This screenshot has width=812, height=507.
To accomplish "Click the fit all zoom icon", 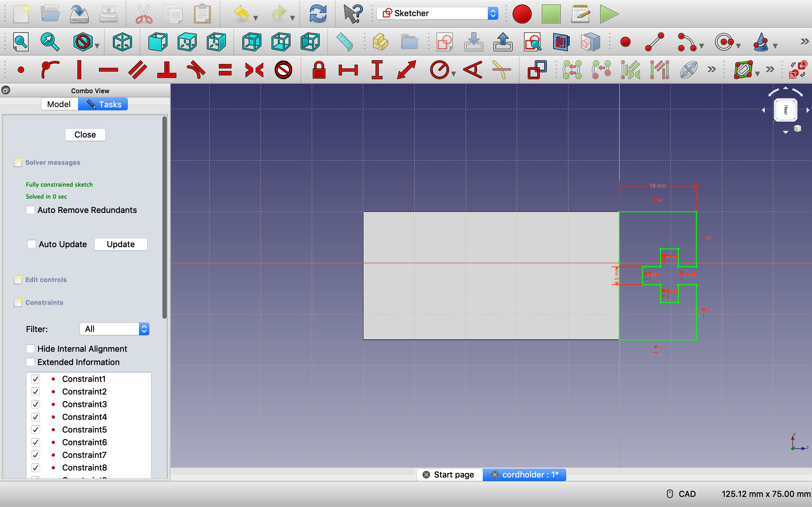I will [21, 42].
